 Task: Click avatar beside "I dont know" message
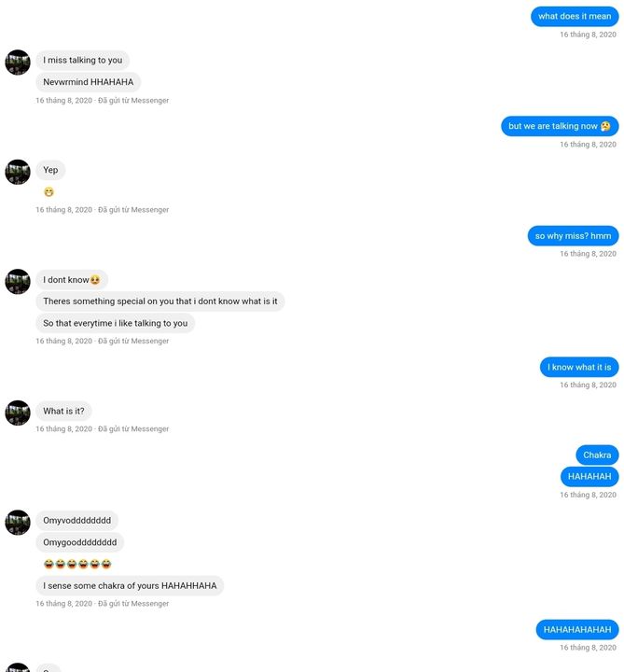click(18, 282)
